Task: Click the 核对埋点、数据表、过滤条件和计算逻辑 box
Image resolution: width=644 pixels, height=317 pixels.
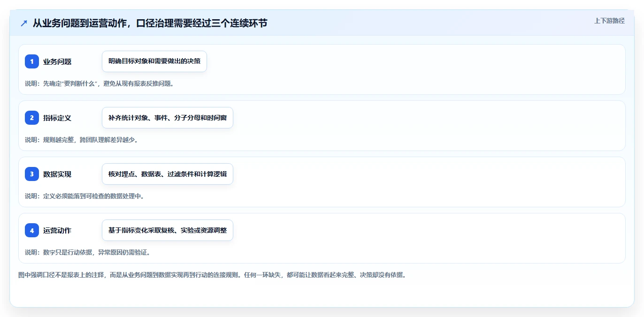Action: click(168, 174)
